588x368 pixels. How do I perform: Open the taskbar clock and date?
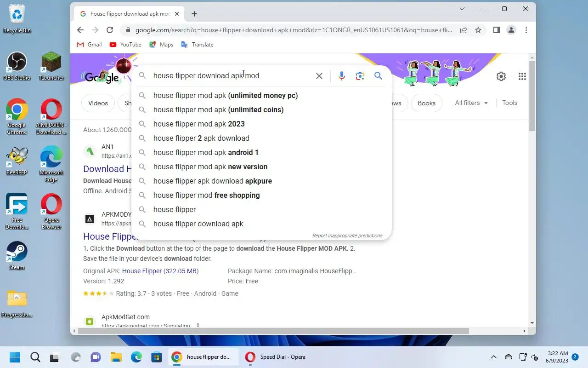(557, 357)
